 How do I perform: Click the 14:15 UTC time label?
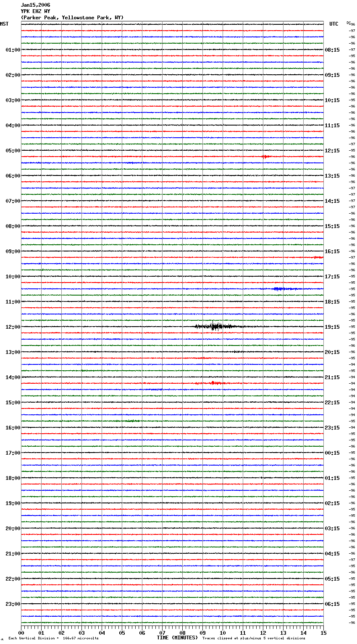coord(332,201)
